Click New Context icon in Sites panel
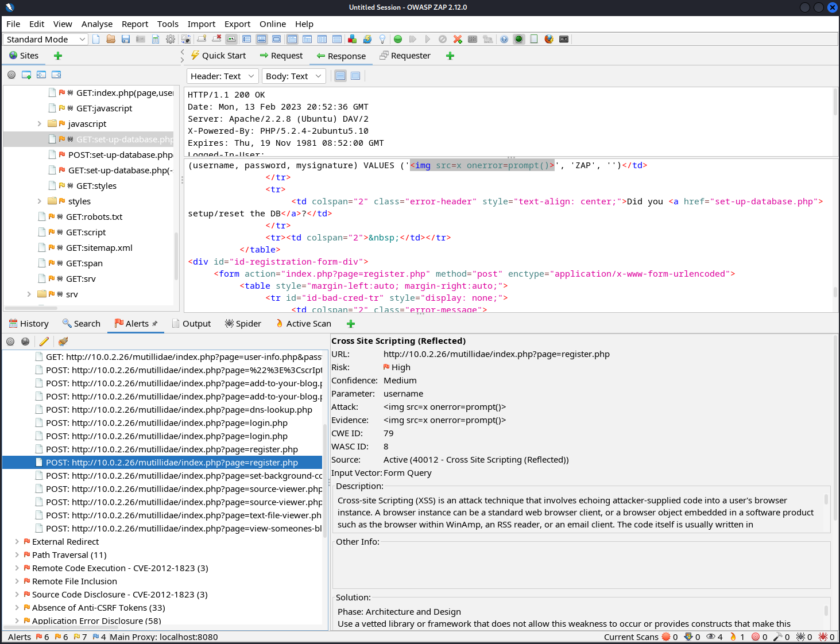This screenshot has width=840, height=644. [26, 75]
